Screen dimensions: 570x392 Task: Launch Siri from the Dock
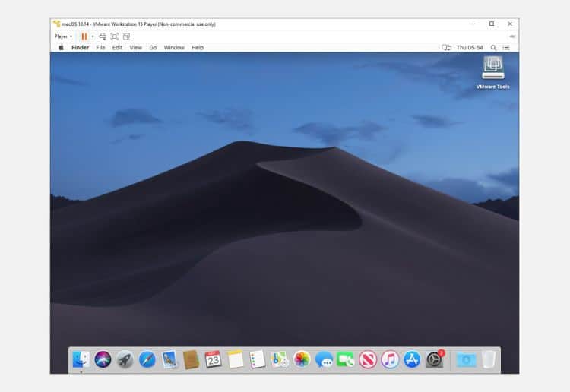tap(103, 359)
